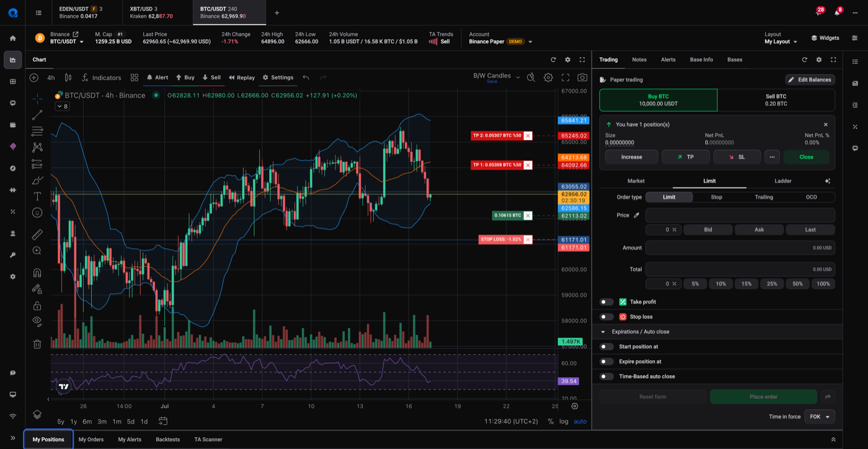Enable Time-Based auto close

point(606,376)
